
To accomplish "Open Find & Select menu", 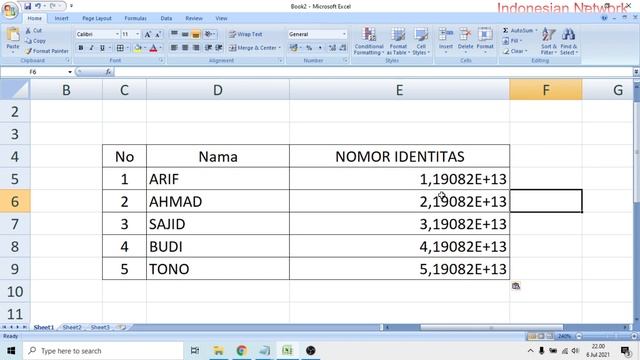I will pos(569,41).
